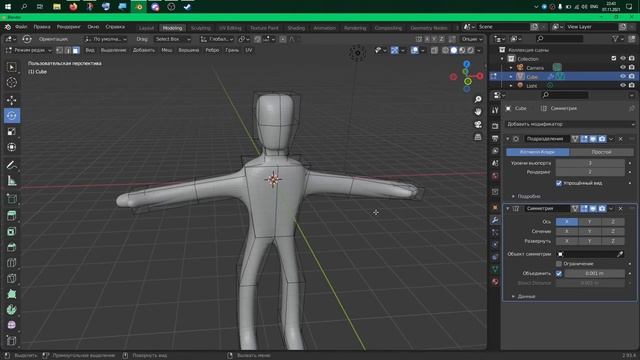
Task: Select the Annotate pencil tool
Action: (11, 165)
